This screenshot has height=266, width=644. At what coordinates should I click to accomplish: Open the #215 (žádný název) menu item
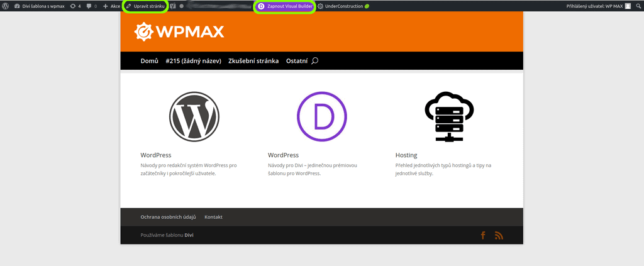[194, 61]
